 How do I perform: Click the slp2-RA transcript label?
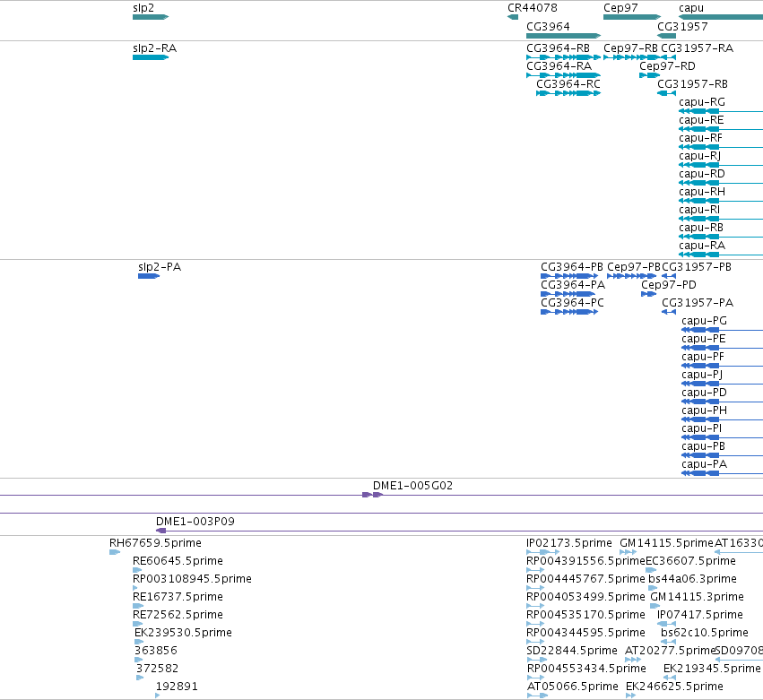[x=155, y=48]
